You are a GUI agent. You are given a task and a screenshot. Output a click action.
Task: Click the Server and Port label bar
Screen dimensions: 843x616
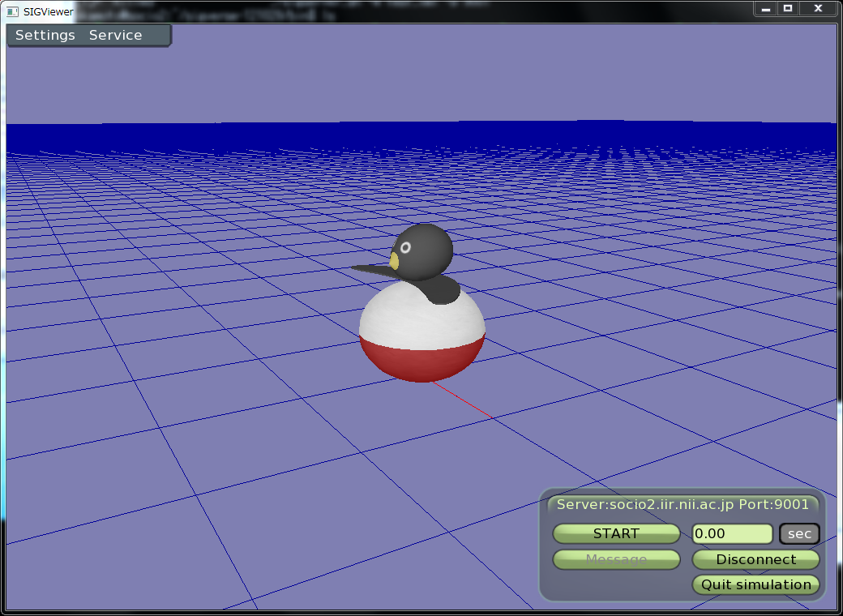coord(683,504)
